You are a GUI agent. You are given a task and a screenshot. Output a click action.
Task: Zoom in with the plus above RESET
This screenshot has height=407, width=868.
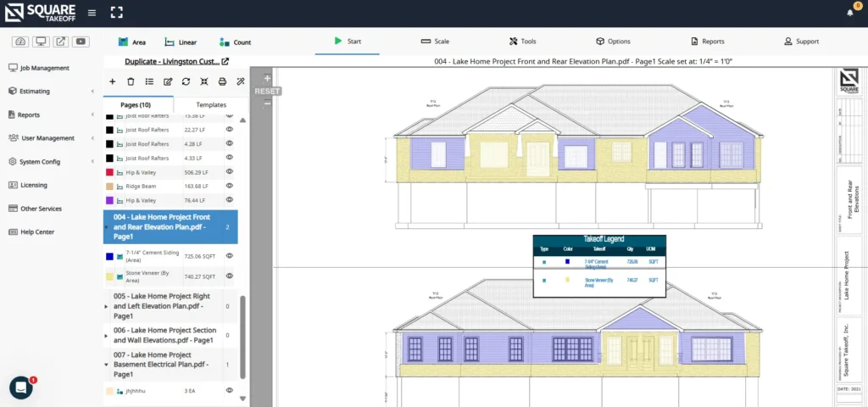point(267,79)
